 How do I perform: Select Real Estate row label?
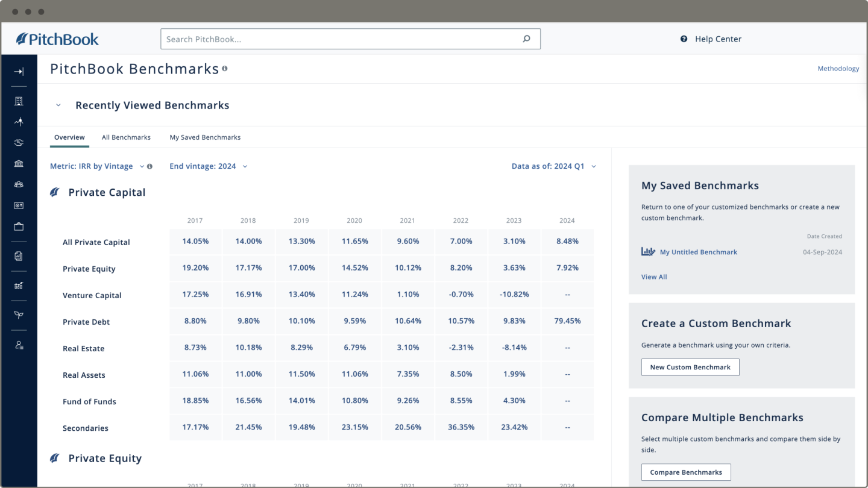point(84,348)
